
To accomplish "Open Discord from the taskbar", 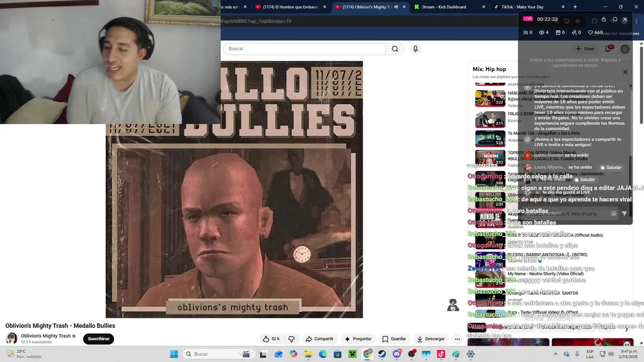I will click(x=397, y=354).
